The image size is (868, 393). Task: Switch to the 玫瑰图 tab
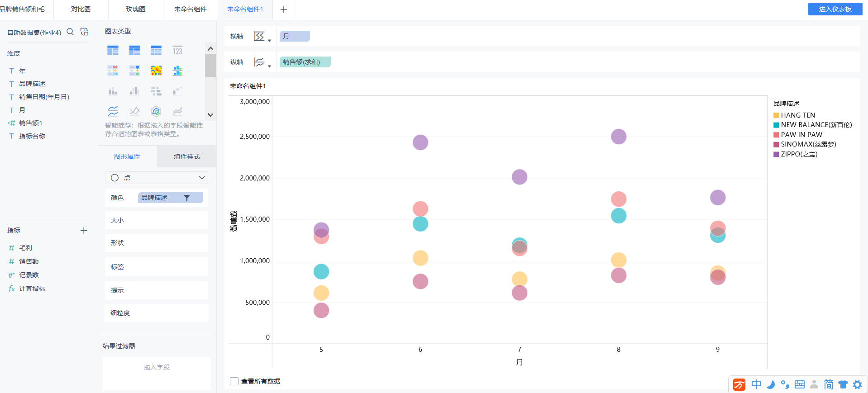point(135,9)
